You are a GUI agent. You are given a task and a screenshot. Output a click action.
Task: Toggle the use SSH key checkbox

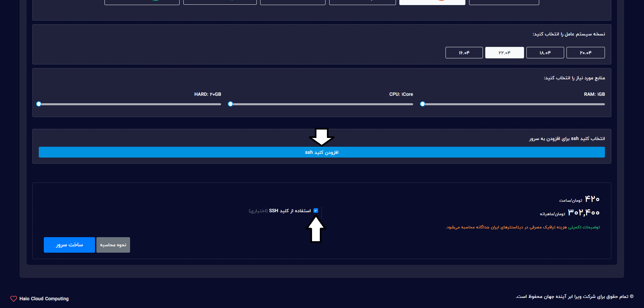pyautogui.click(x=316, y=211)
